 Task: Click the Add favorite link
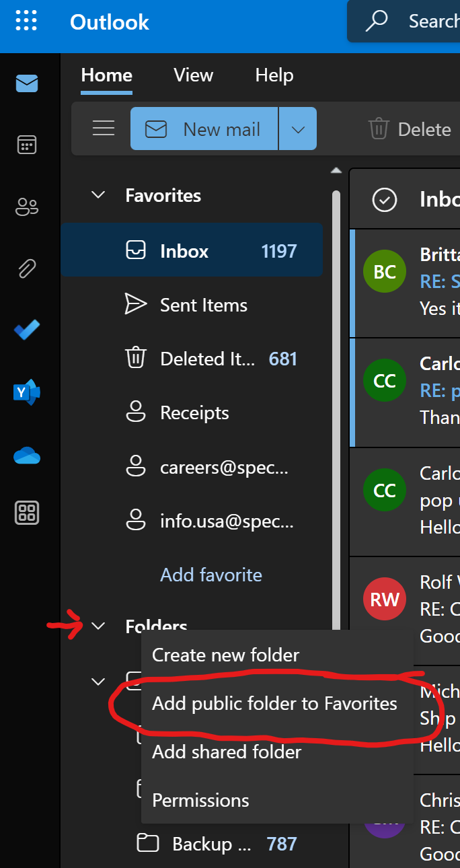click(x=211, y=575)
